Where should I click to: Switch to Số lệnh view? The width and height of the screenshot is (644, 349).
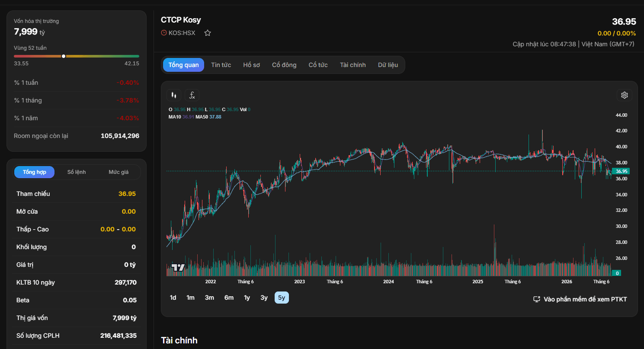coord(77,172)
